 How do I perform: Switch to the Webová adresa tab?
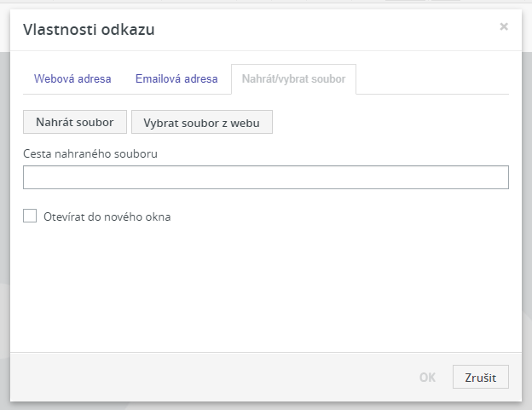tap(72, 79)
